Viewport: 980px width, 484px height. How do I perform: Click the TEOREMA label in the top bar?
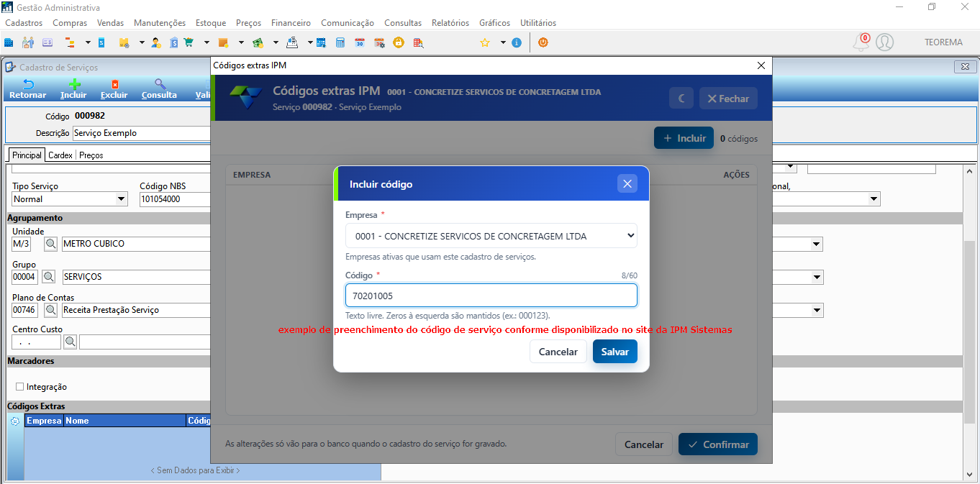tap(943, 42)
